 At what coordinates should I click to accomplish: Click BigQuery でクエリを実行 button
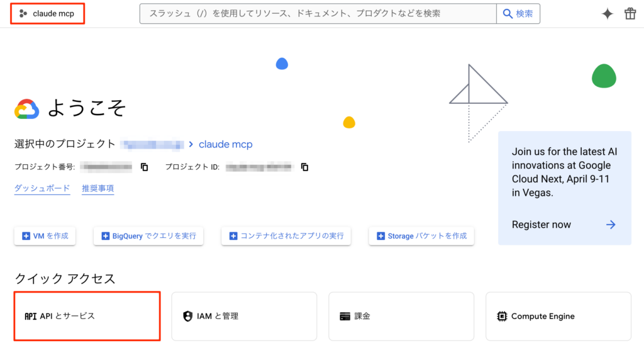tap(148, 236)
